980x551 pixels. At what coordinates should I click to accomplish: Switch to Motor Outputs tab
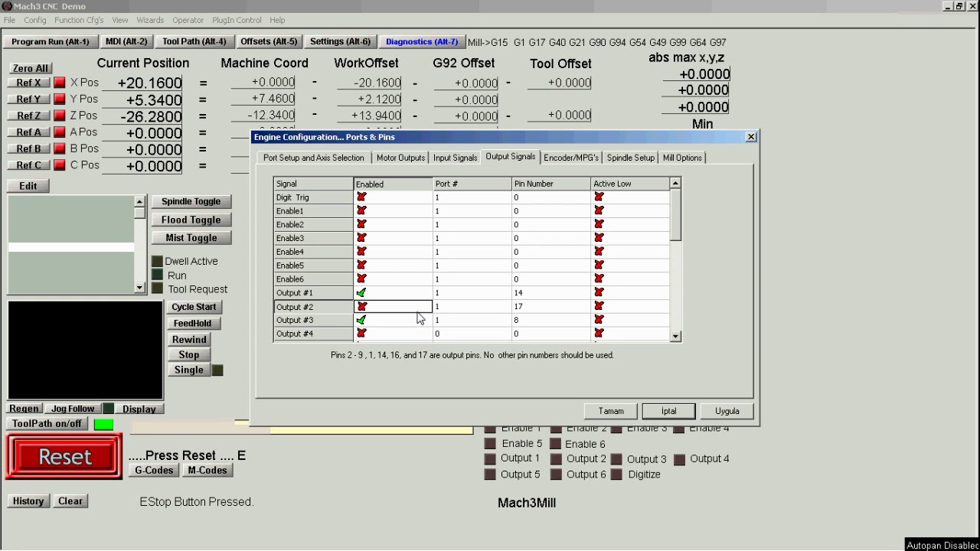click(x=400, y=158)
